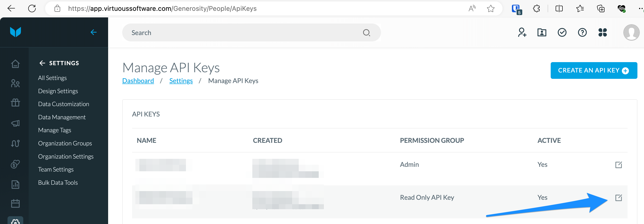
Task: Click the API KEYS section heading
Action: (x=146, y=114)
